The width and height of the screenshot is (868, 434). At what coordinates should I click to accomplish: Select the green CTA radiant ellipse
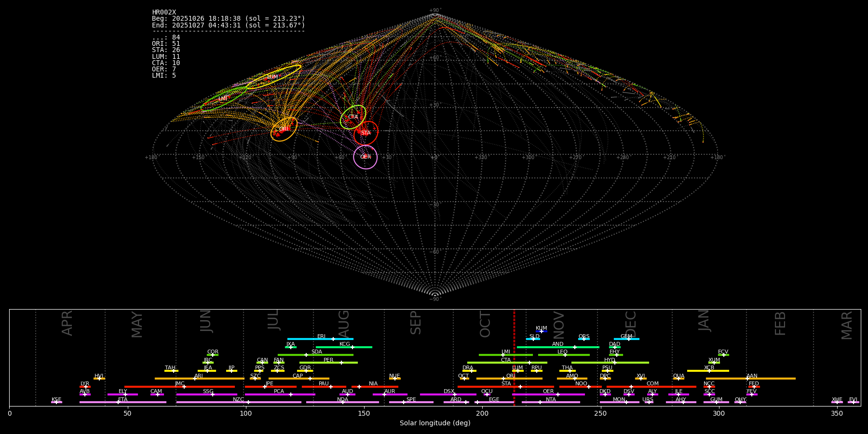pos(353,117)
